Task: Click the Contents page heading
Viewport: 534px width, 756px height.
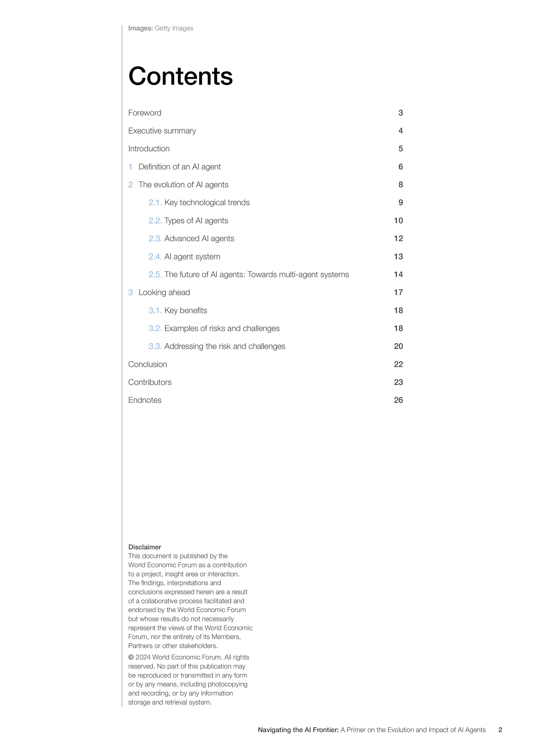Action: [x=181, y=76]
